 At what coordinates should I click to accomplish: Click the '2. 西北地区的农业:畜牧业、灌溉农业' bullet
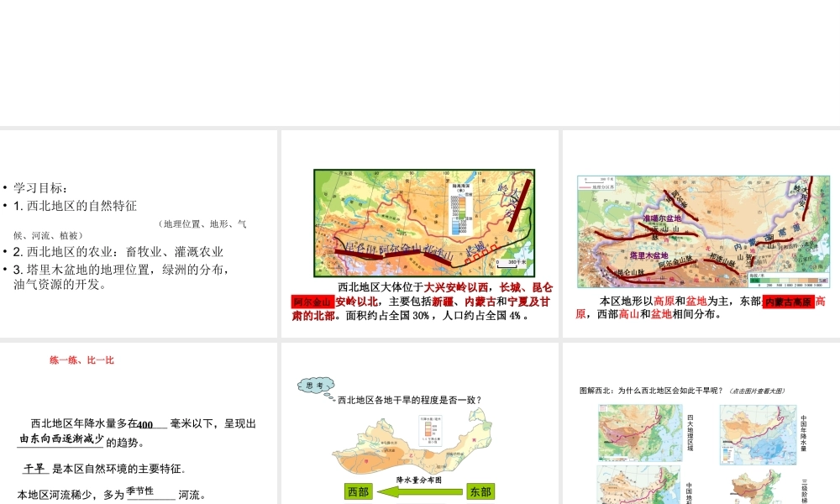(x=118, y=252)
